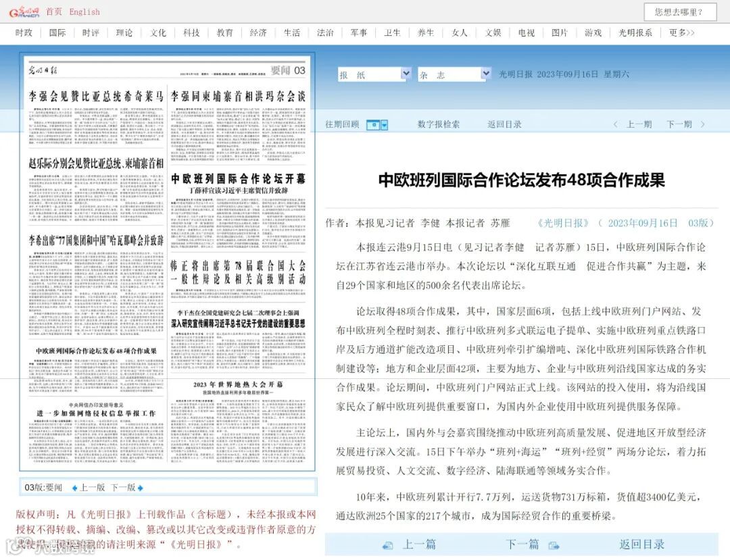Expand the 往期回顾 date dropdown arrow
Viewport: 730px width, 560px height.
(385, 125)
